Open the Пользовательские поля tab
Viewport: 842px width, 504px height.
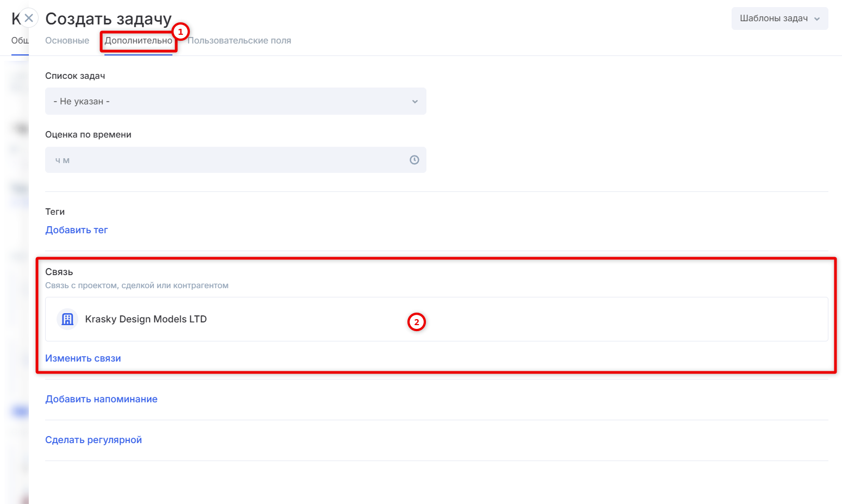239,41
